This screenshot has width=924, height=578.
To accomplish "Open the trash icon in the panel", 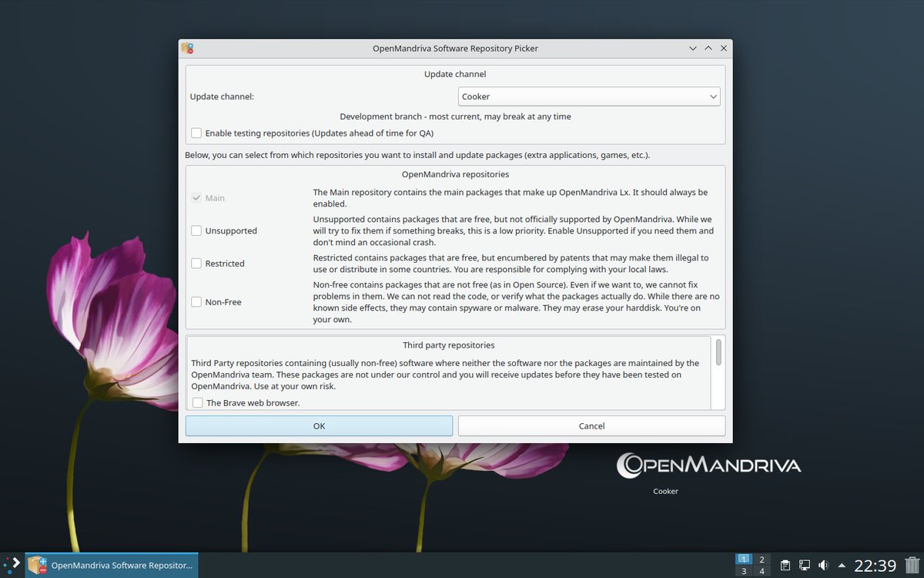I will pyautogui.click(x=912, y=565).
